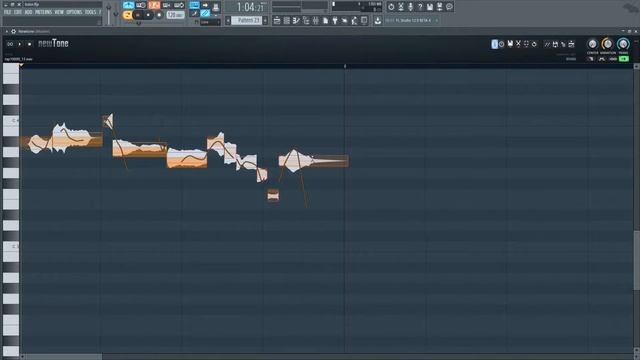The width and height of the screenshot is (640, 360).
Task: Click the multilink controllers icon
Action: point(216,6)
